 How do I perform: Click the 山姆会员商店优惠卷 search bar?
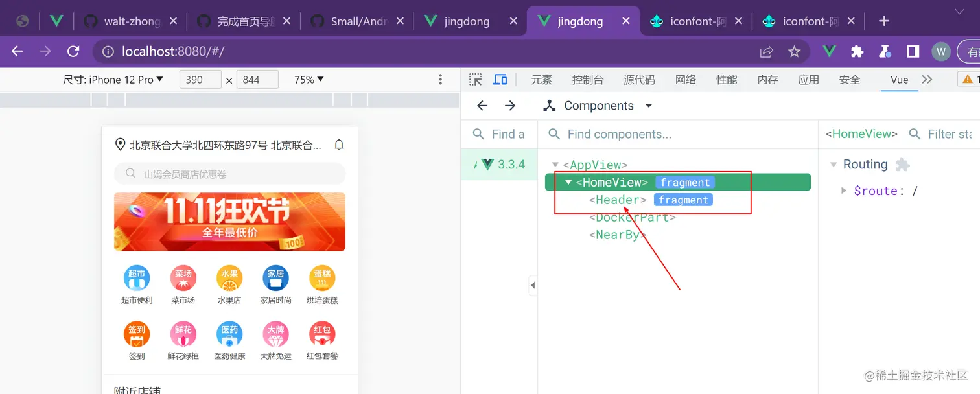[x=229, y=174]
